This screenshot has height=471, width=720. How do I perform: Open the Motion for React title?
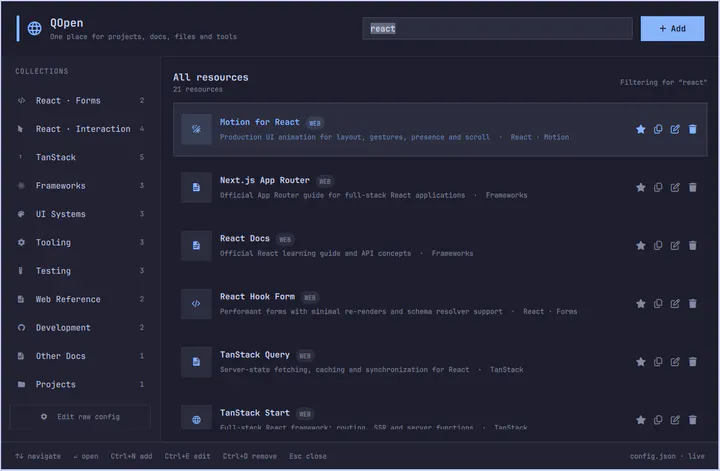click(x=259, y=122)
